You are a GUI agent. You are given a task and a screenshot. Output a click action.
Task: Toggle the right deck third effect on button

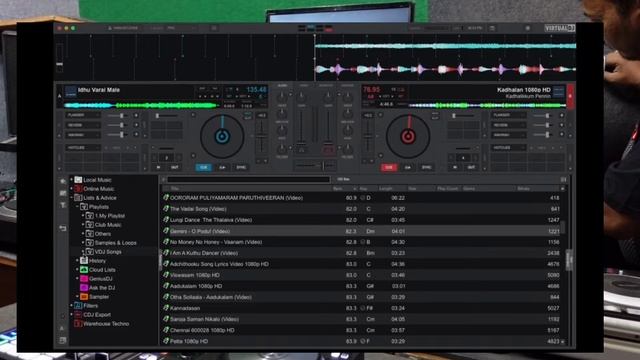click(x=562, y=135)
